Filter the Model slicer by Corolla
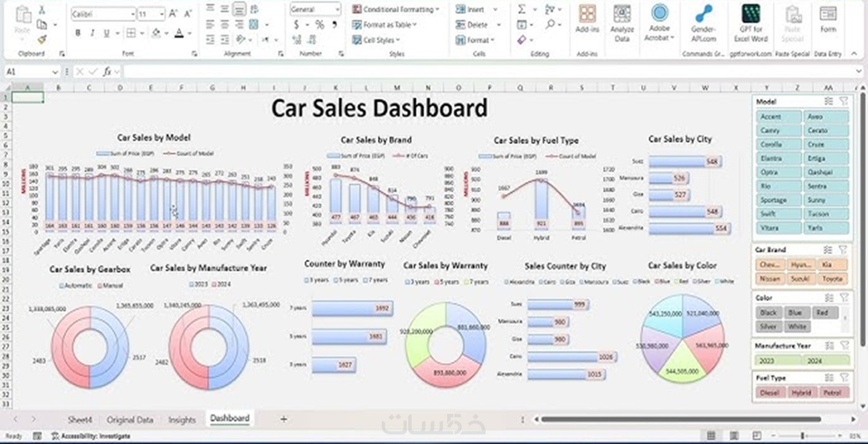 pyautogui.click(x=779, y=144)
